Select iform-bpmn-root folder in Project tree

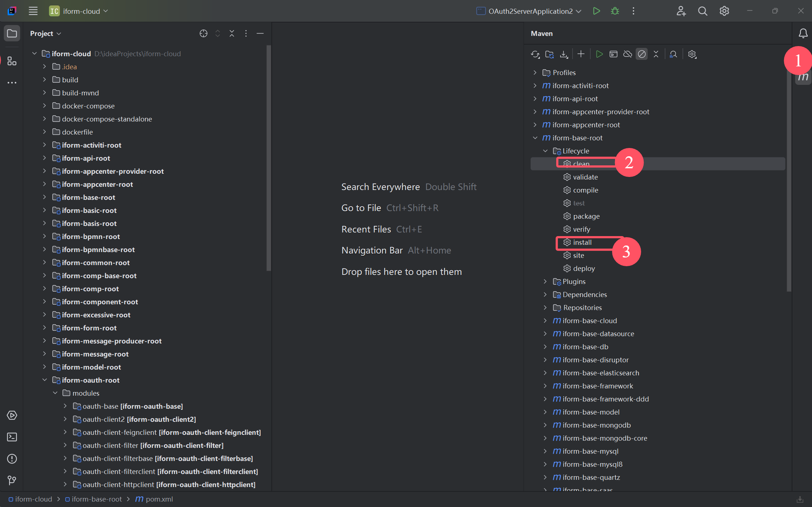[91, 236]
